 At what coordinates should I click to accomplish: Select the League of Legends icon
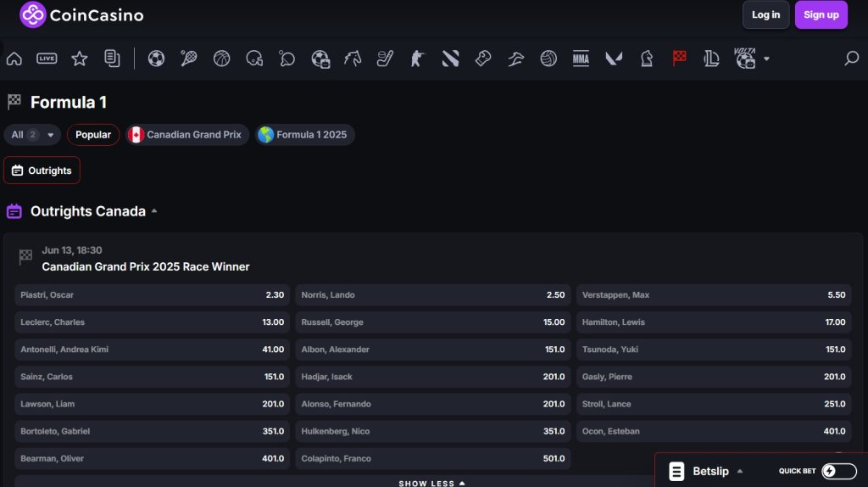coord(711,59)
